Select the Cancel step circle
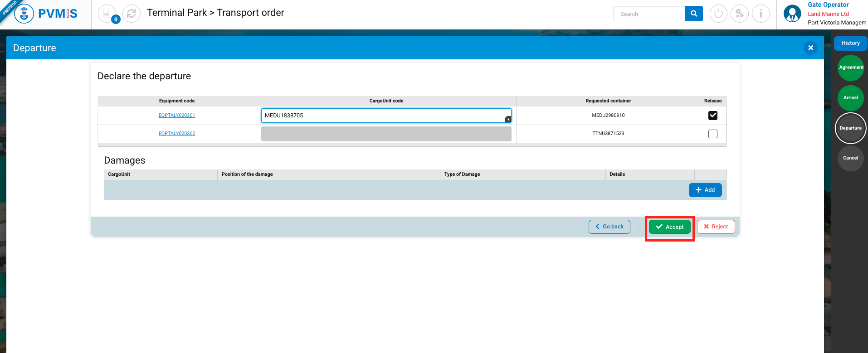This screenshot has width=868, height=353. tap(851, 158)
